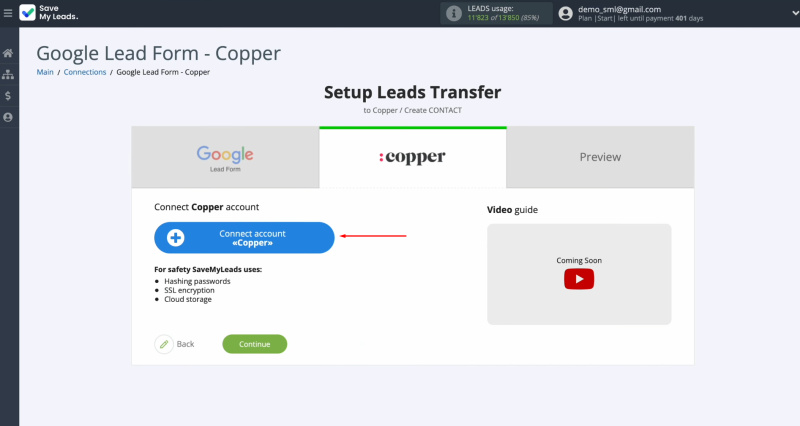800x426 pixels.
Task: Click the LEADS usage counter text
Action: coord(503,13)
